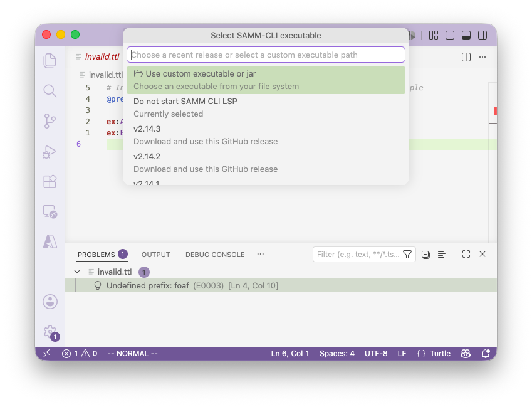The height and width of the screenshot is (407, 532).
Task: Focus the SAMM-CLI executable search input
Action: click(266, 55)
